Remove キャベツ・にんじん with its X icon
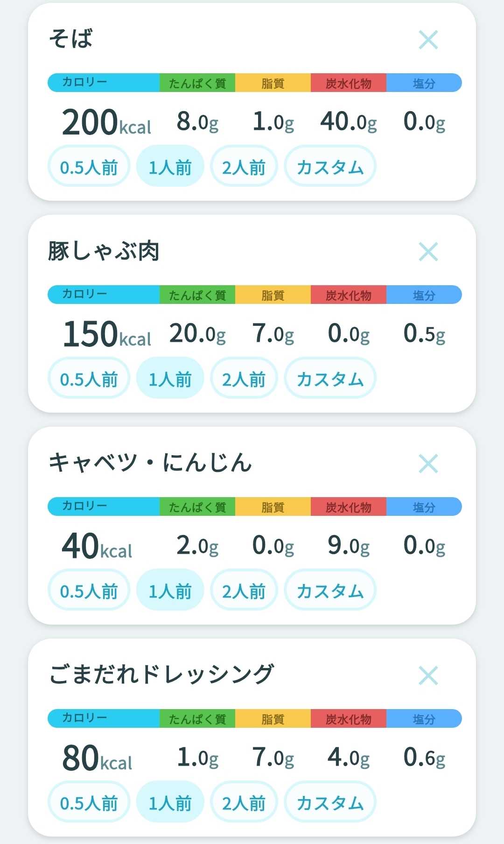Image resolution: width=504 pixels, height=844 pixels. [x=428, y=464]
